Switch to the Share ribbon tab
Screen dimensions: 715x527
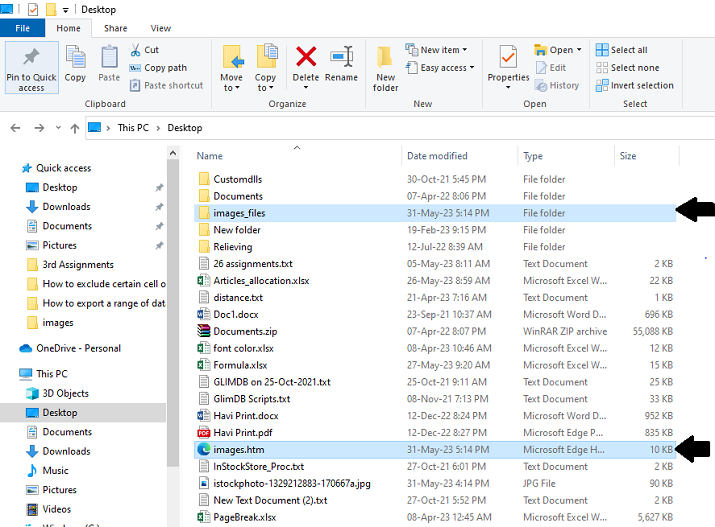(115, 28)
